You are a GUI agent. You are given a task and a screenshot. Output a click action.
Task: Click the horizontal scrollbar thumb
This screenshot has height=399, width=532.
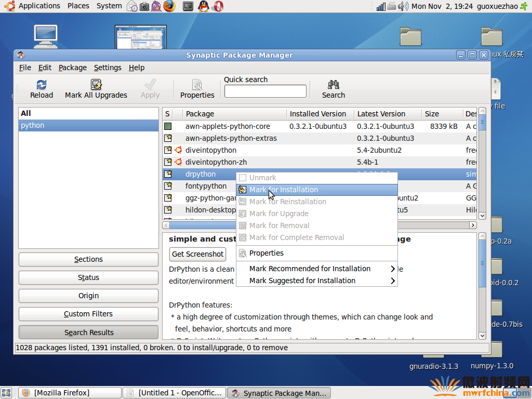coord(204,225)
